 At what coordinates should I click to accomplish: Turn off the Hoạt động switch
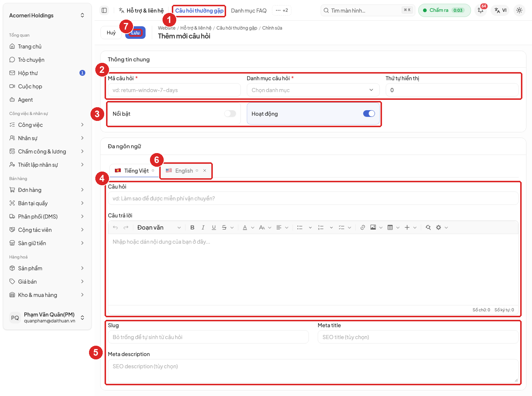pos(369,114)
